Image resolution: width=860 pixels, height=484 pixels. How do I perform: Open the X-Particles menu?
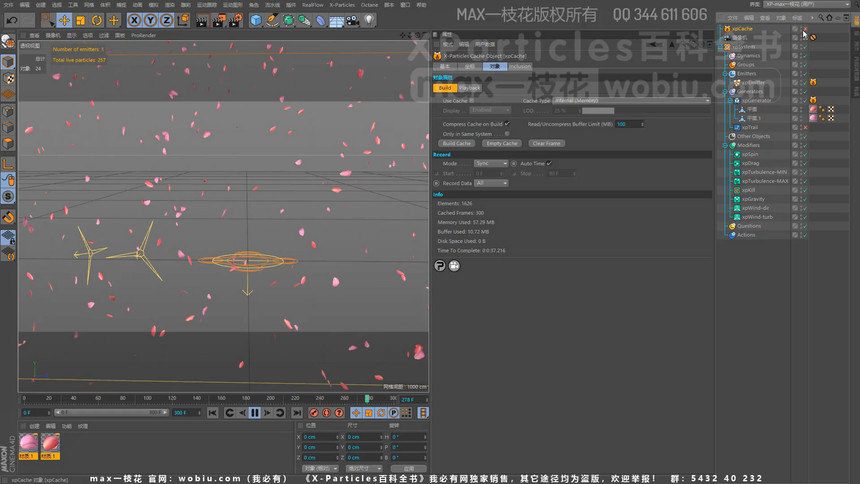342,5
